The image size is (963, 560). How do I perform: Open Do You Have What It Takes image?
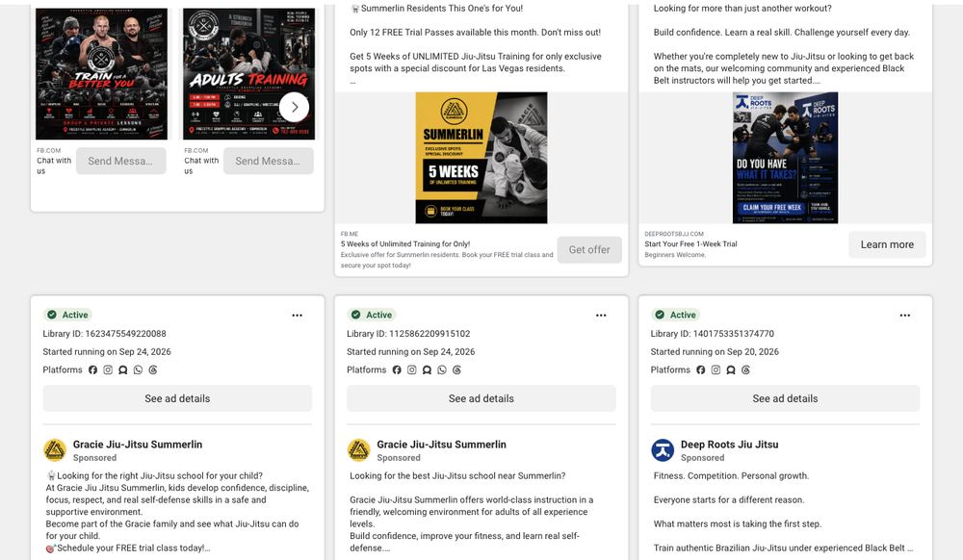coord(786,158)
